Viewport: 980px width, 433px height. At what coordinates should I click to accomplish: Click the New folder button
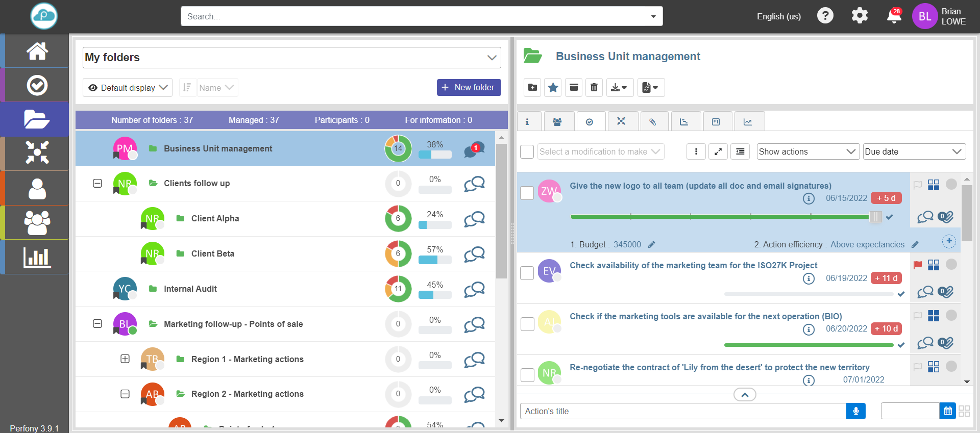coord(469,87)
